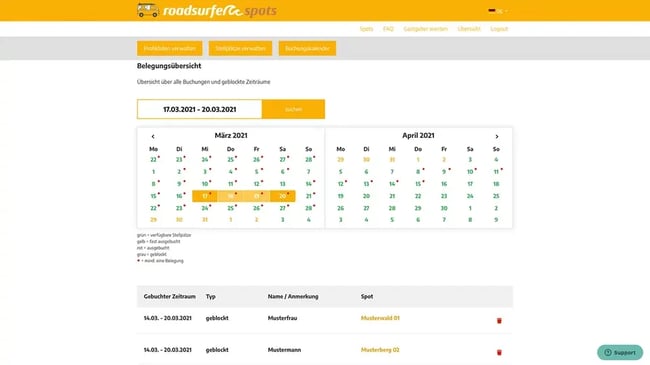Advance calendar with right chevron arrow
Screen dimensions: 650x365
point(497,136)
